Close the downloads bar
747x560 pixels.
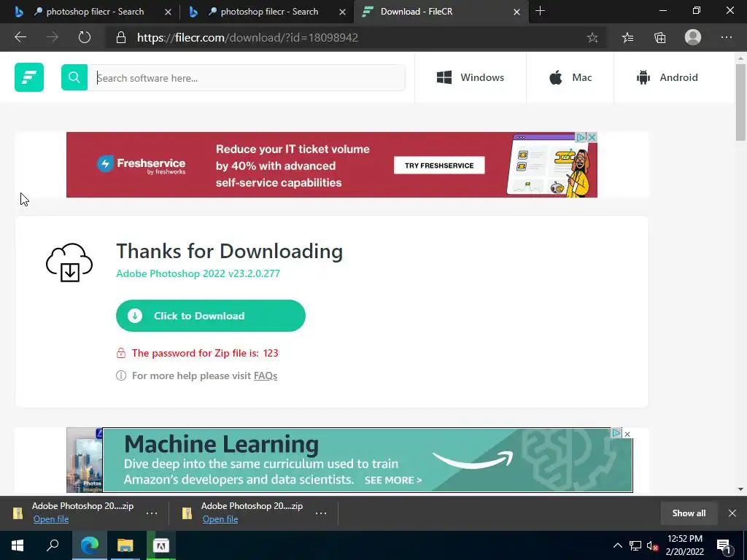pos(732,513)
